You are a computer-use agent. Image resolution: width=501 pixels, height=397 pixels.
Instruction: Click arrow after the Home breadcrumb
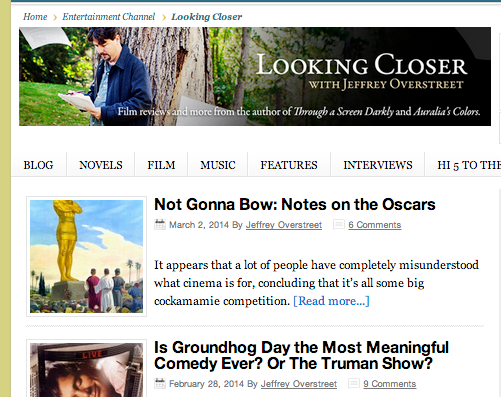click(55, 17)
